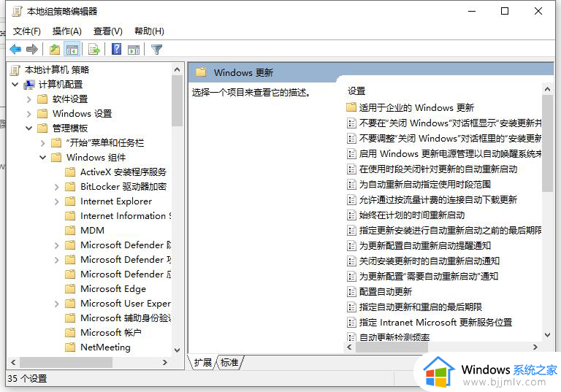Open the Help question-mark toolbar icon
Viewport: 561px width, 392px height.
coord(117,49)
